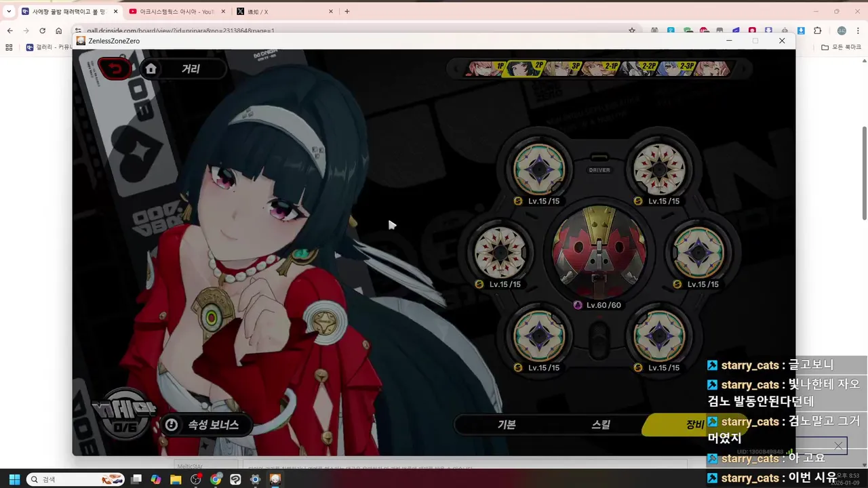
Task: Open the top-left drive disc slot
Action: click(x=539, y=169)
